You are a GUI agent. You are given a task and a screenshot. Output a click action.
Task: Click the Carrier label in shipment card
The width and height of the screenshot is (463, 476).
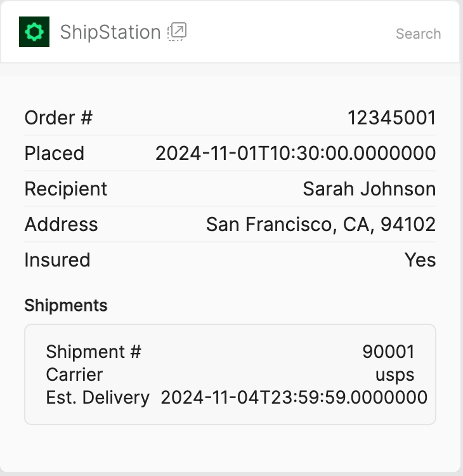[x=74, y=374]
